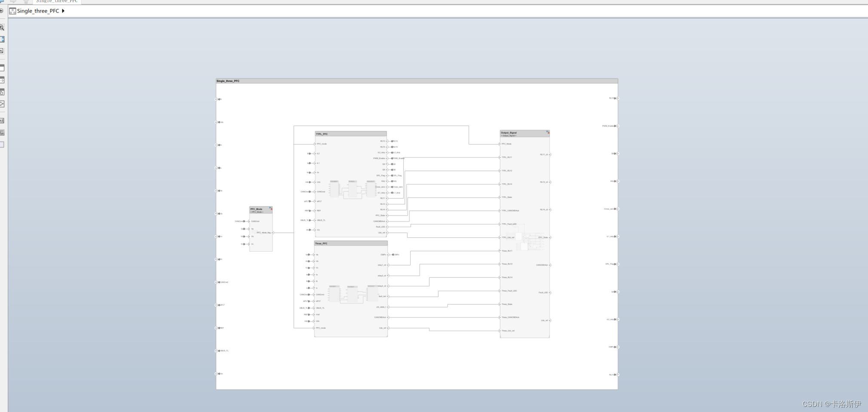Viewport: 868px width, 412px height.
Task: Select the Annotation tool in the left palette
Action: [2, 120]
